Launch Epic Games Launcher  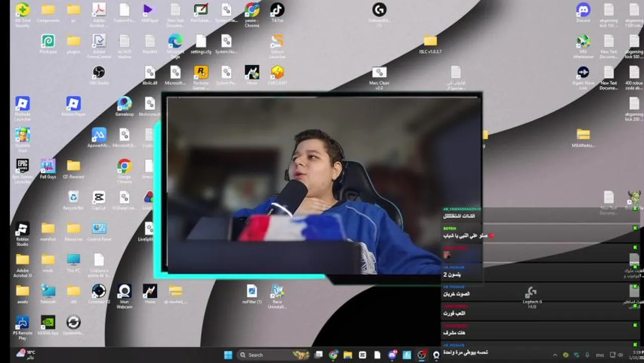click(x=22, y=170)
